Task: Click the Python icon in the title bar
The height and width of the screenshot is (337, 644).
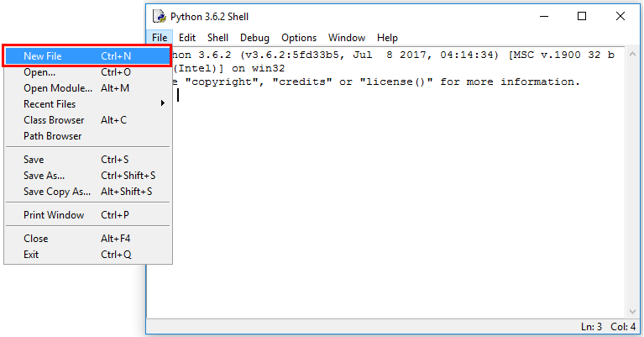Action: 159,17
